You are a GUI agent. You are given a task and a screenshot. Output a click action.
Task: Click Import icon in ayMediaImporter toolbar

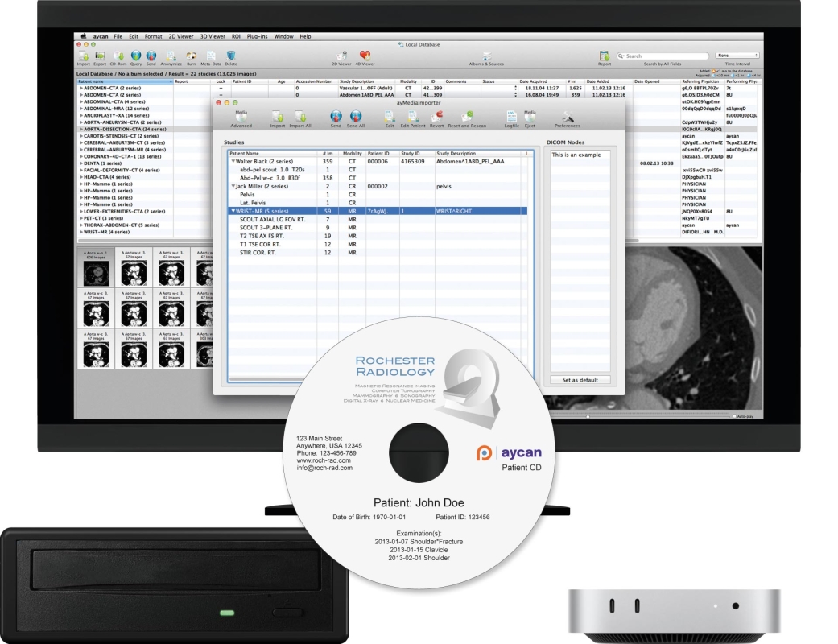tap(278, 117)
